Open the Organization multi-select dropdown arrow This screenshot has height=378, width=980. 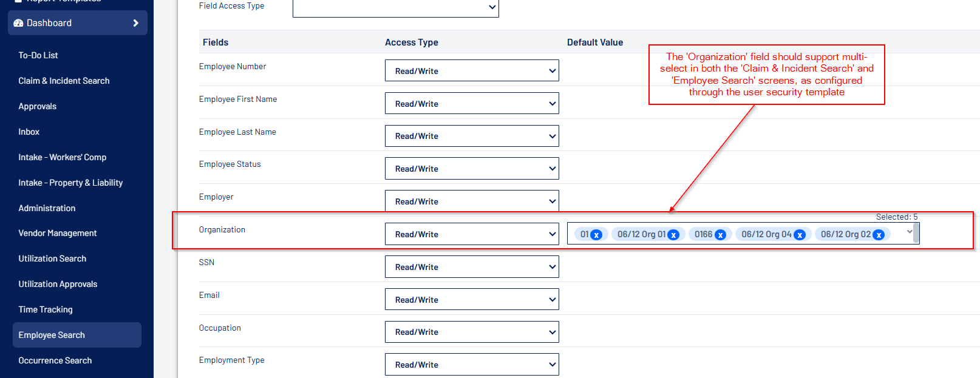pos(909,231)
